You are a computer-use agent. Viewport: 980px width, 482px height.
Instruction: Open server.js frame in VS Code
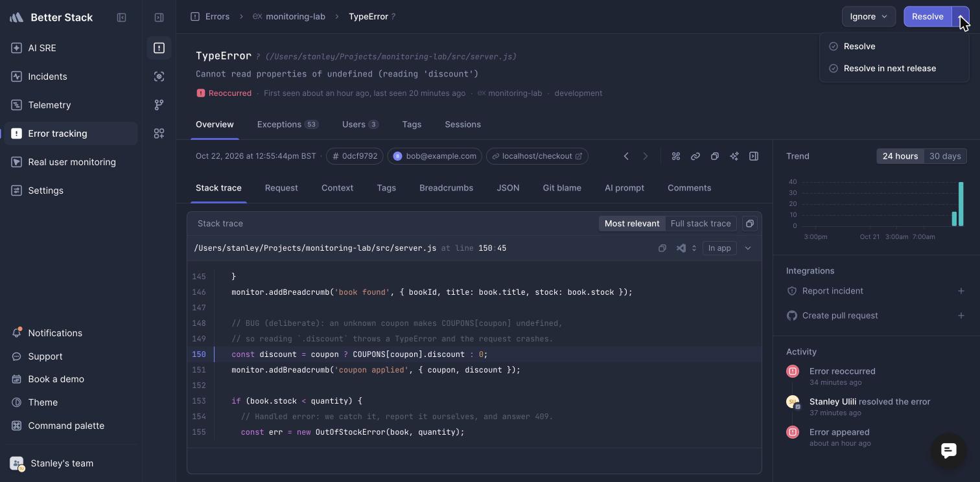[x=681, y=248]
